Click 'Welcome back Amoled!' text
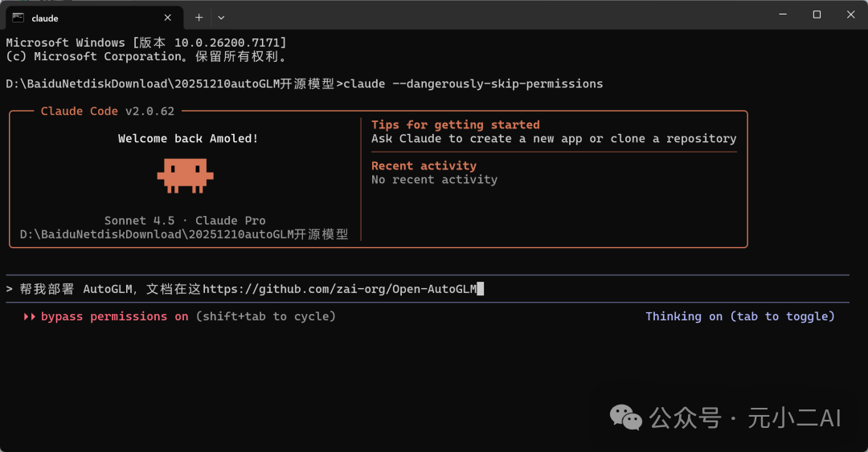 coord(187,138)
